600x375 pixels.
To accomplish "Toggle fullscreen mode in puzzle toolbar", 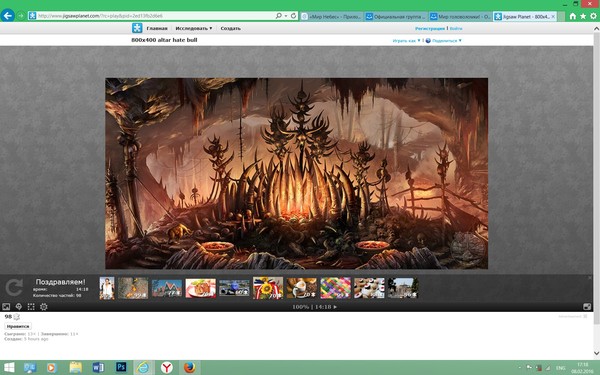I will coord(587,307).
